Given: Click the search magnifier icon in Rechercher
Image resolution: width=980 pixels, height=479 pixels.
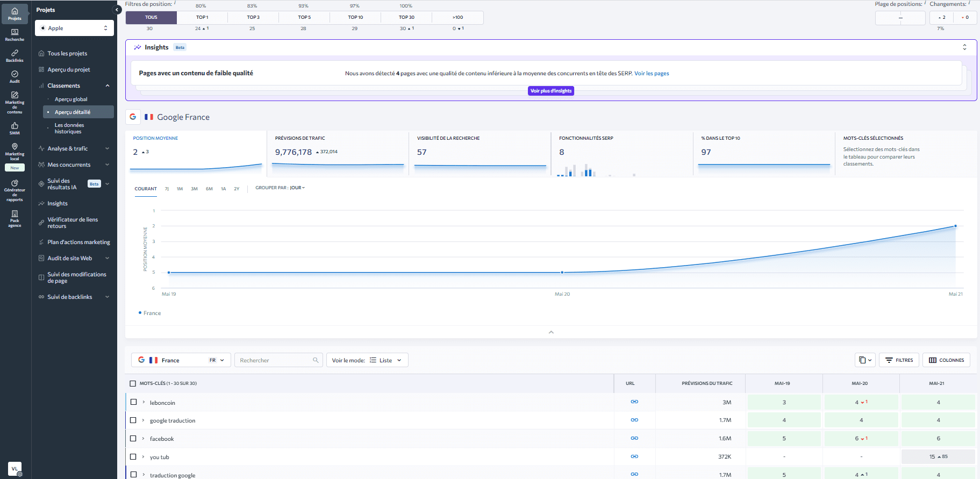Looking at the screenshot, I should coord(316,360).
